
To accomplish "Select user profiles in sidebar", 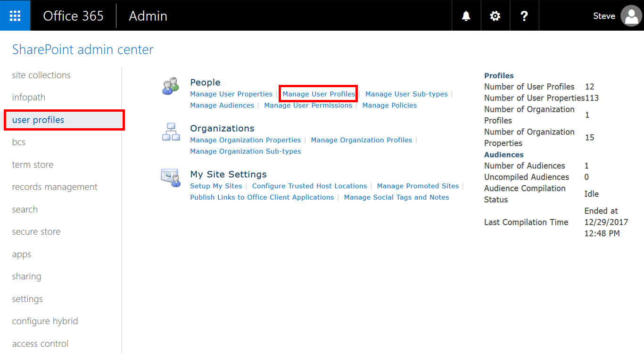I will click(38, 120).
